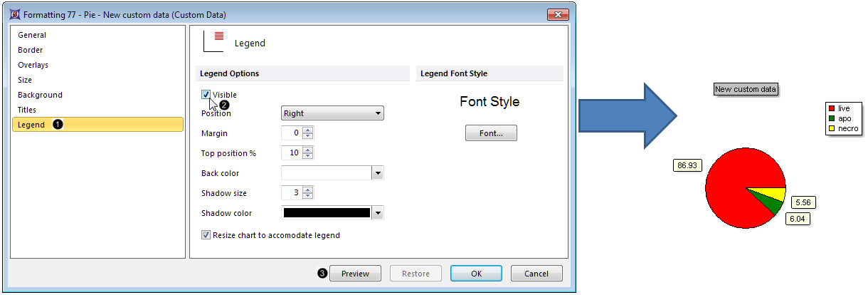Confirm with the OK button

coord(476,274)
